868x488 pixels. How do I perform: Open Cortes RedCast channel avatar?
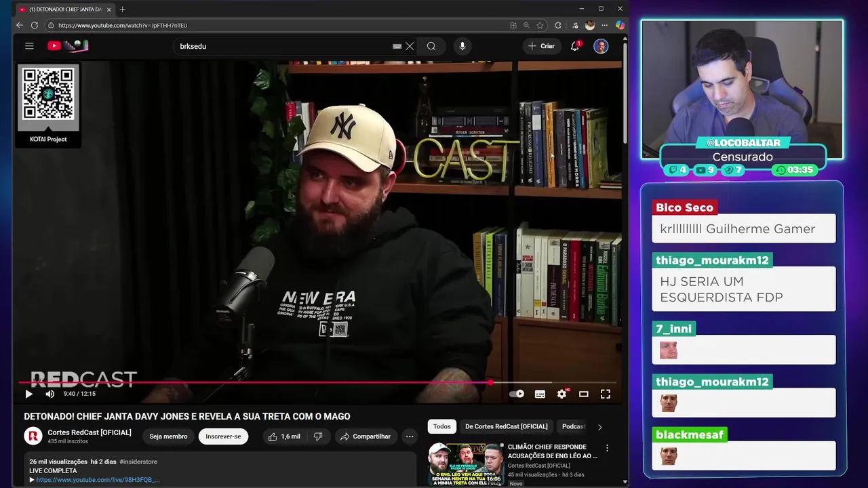click(x=33, y=436)
